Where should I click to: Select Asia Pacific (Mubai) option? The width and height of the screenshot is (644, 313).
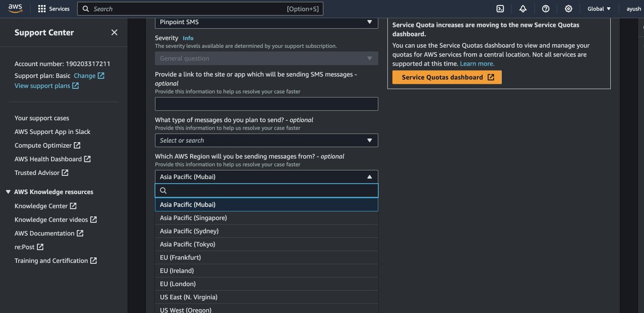(x=266, y=205)
